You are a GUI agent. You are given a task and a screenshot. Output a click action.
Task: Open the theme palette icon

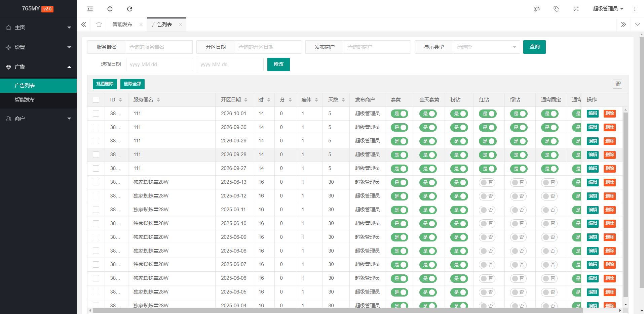point(537,9)
